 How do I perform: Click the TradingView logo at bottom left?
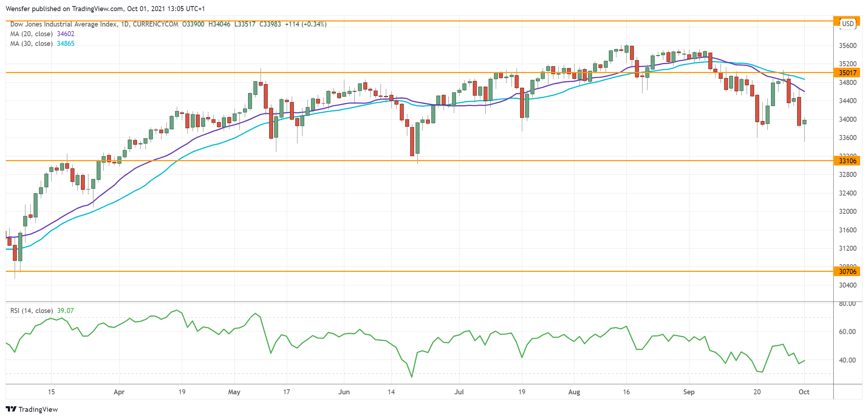pos(31,409)
